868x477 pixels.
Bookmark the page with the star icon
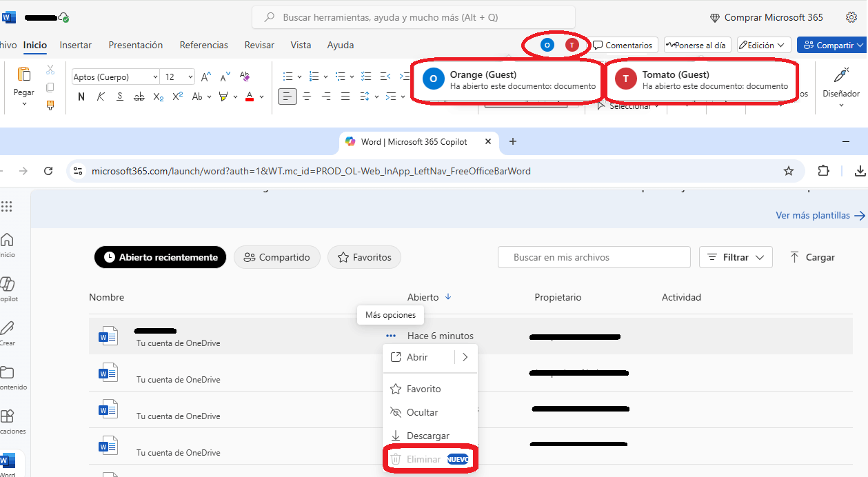pos(789,171)
